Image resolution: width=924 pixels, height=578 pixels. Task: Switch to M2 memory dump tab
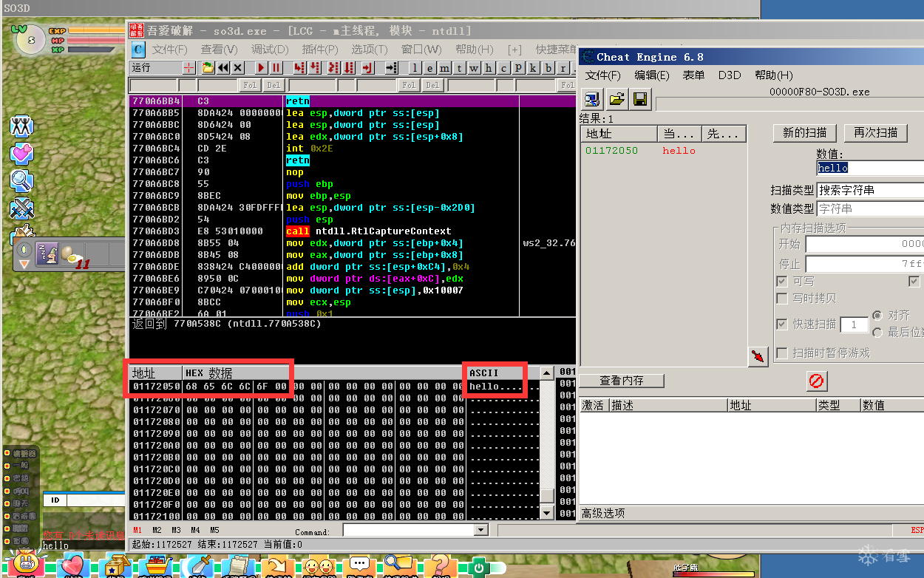(x=157, y=530)
